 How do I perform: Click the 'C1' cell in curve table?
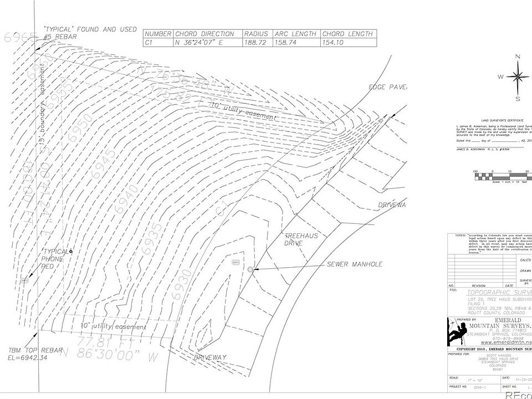click(x=148, y=43)
